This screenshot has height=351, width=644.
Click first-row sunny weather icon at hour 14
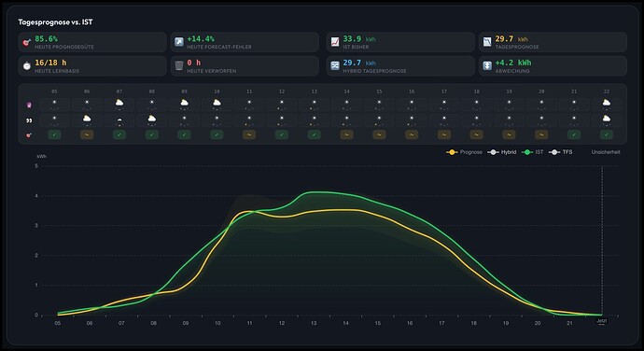pyautogui.click(x=346, y=103)
